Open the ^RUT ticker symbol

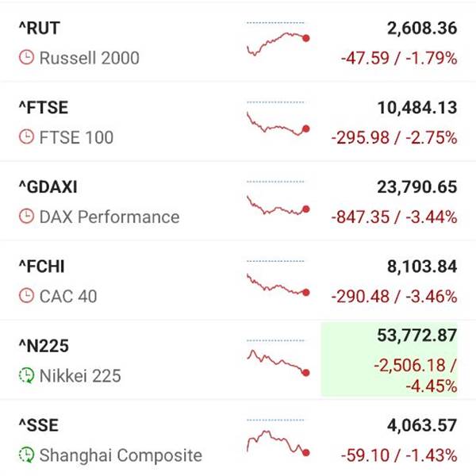point(39,29)
